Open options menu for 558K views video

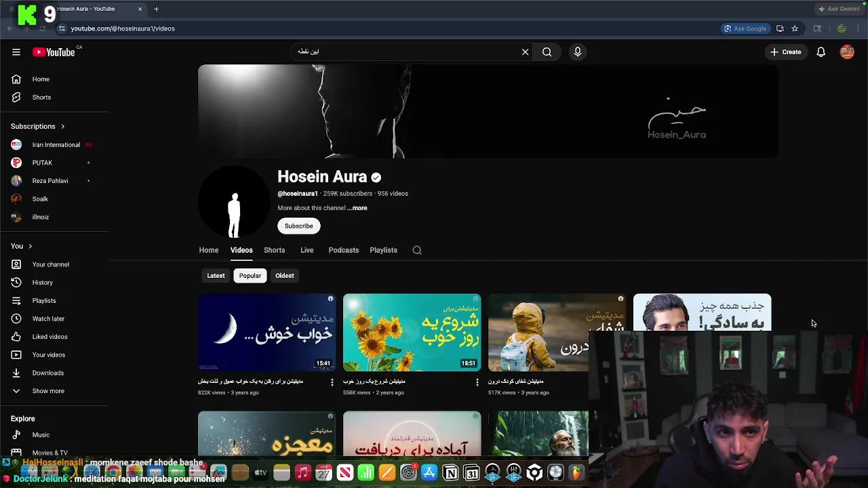pyautogui.click(x=477, y=382)
